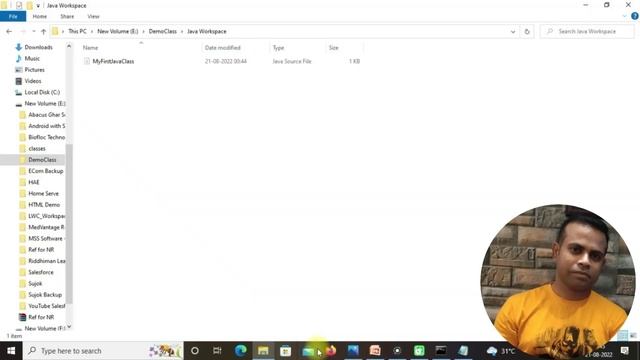The width and height of the screenshot is (640, 360).
Task: Click the navigation pane scroll down arrow
Action: pos(69,327)
